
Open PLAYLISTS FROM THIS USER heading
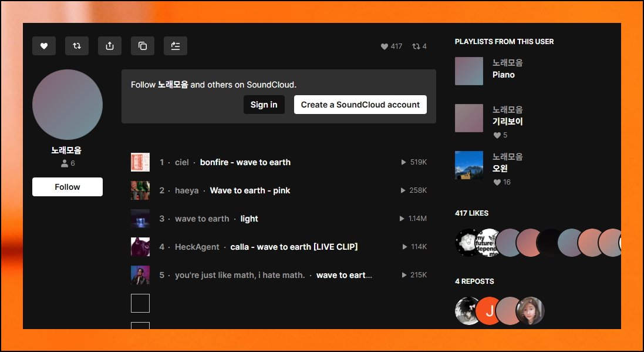pyautogui.click(x=504, y=42)
